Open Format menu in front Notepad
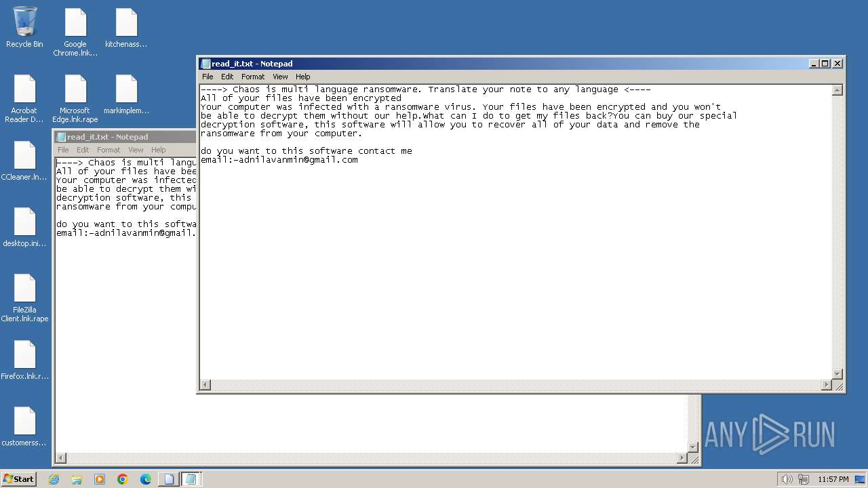Viewport: 868px width, 488px height. point(253,77)
